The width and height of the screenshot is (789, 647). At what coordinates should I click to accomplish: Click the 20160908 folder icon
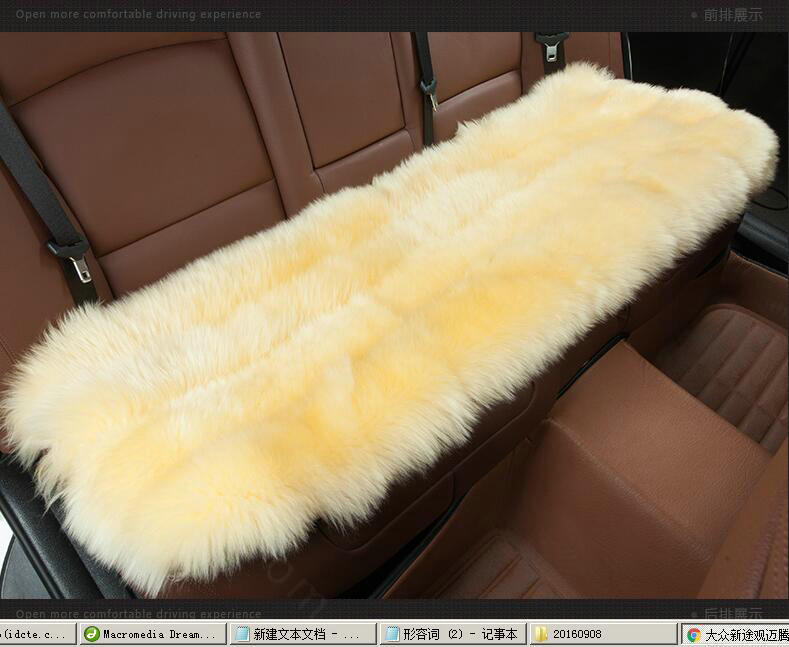point(540,634)
